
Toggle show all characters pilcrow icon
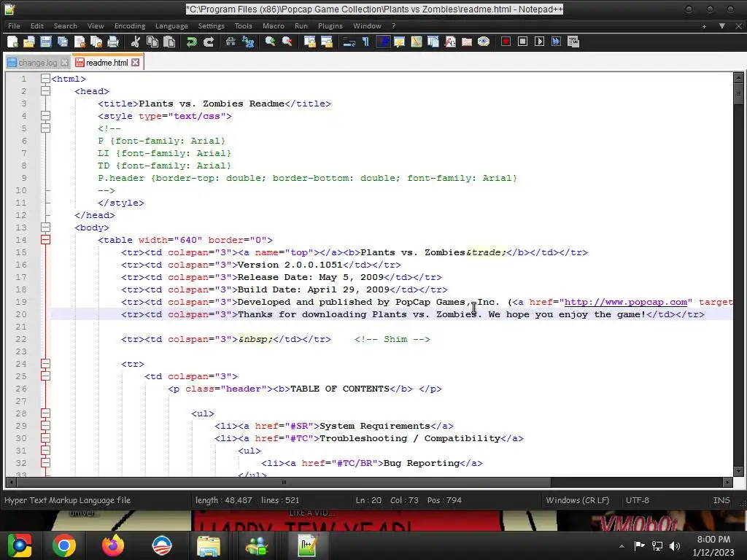[365, 42]
